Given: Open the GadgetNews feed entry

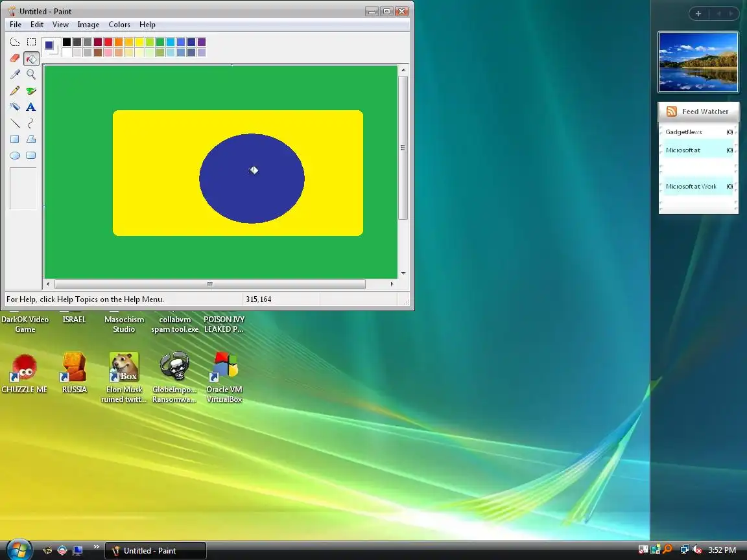Looking at the screenshot, I should tap(698, 132).
